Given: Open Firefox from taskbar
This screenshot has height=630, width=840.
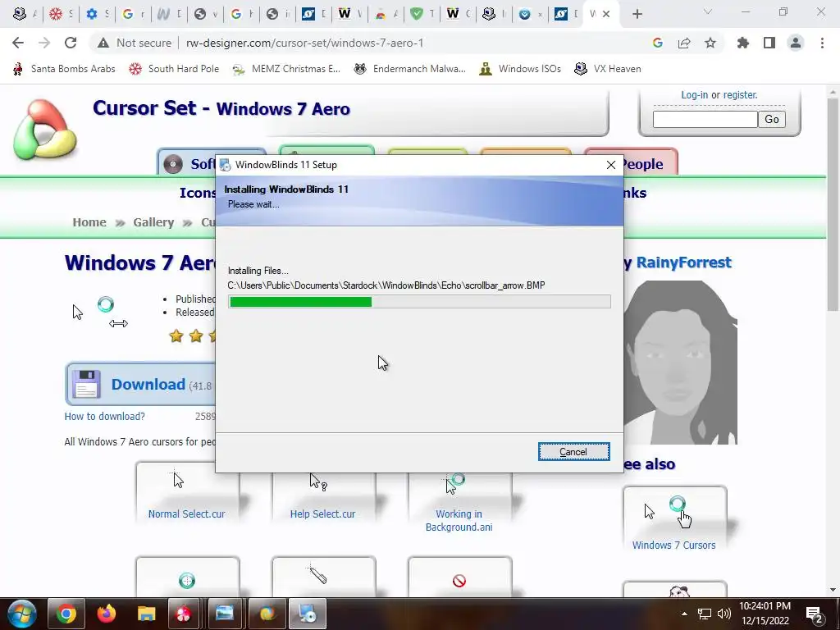Looking at the screenshot, I should click(x=106, y=614).
